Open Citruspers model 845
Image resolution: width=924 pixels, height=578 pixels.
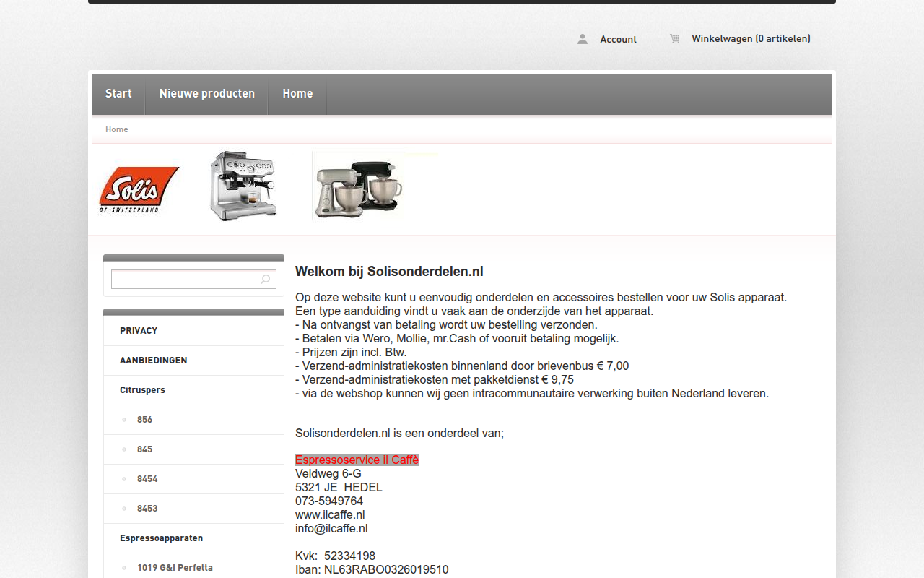(x=193, y=449)
